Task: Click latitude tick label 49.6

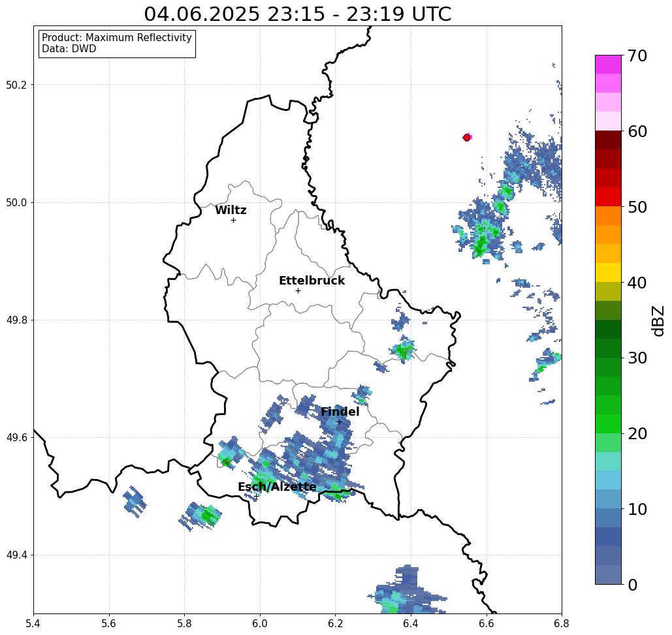Action: point(16,438)
